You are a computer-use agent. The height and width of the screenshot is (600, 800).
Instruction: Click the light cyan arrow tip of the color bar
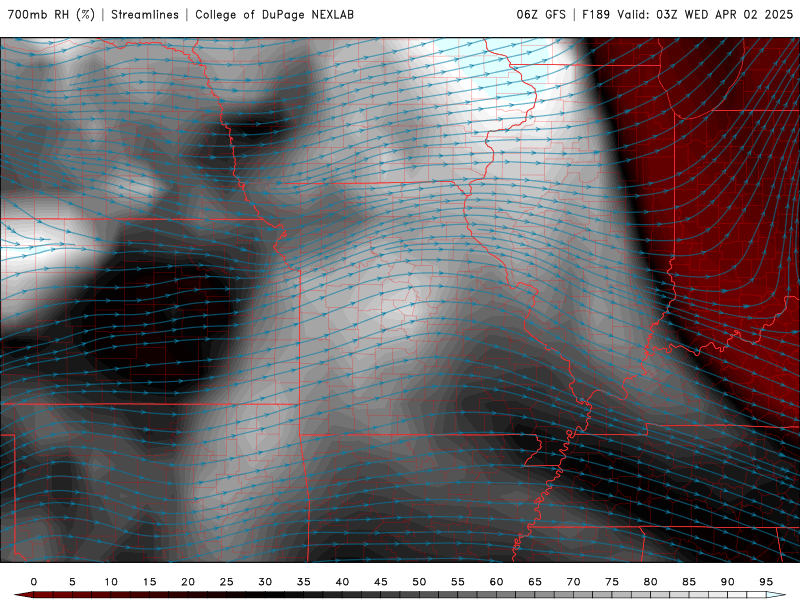pos(776,595)
